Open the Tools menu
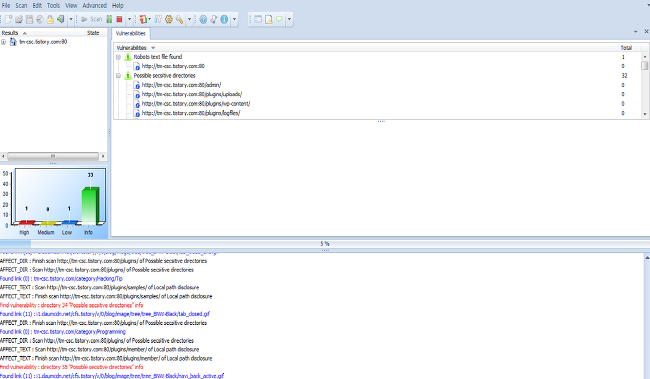The height and width of the screenshot is (379, 650). [53, 5]
